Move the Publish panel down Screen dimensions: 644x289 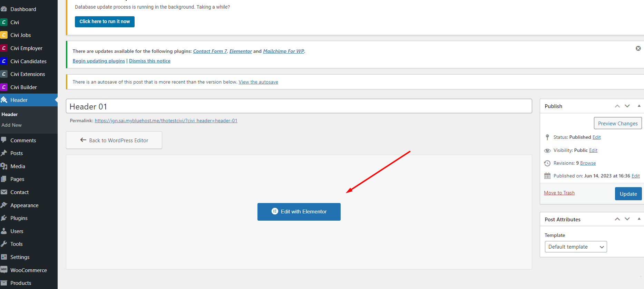point(627,106)
